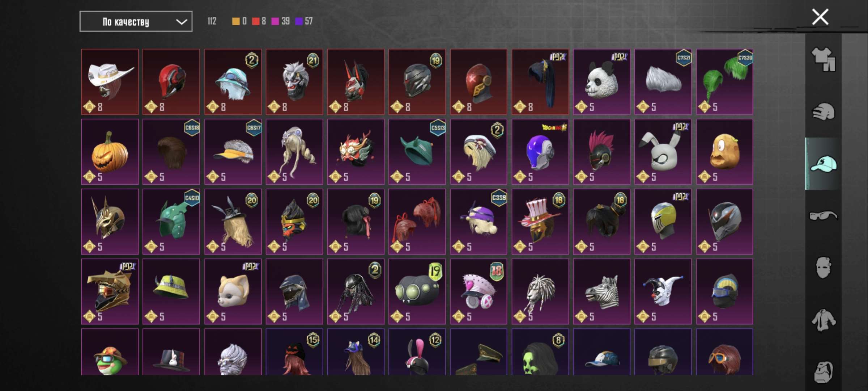Image resolution: width=868 pixels, height=391 pixels.
Task: Click the red quality color swatch
Action: 256,21
